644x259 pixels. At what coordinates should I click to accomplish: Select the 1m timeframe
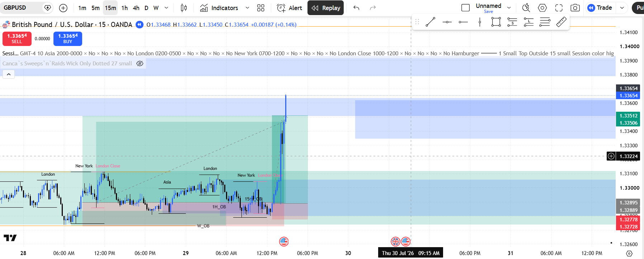click(x=82, y=8)
